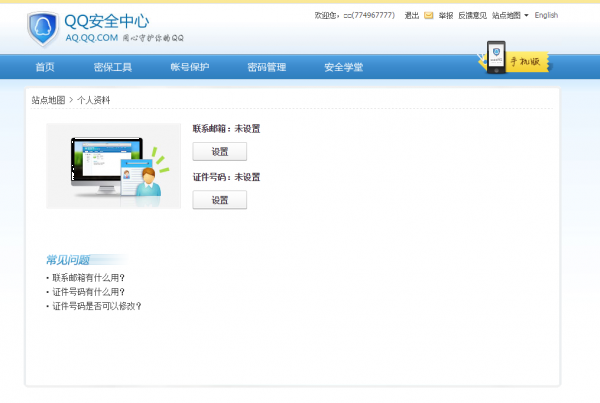Open the mobile version phone banner

[x=514, y=58]
